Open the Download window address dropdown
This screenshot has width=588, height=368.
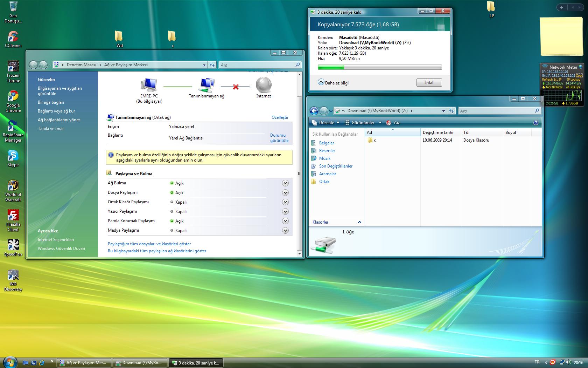click(443, 111)
